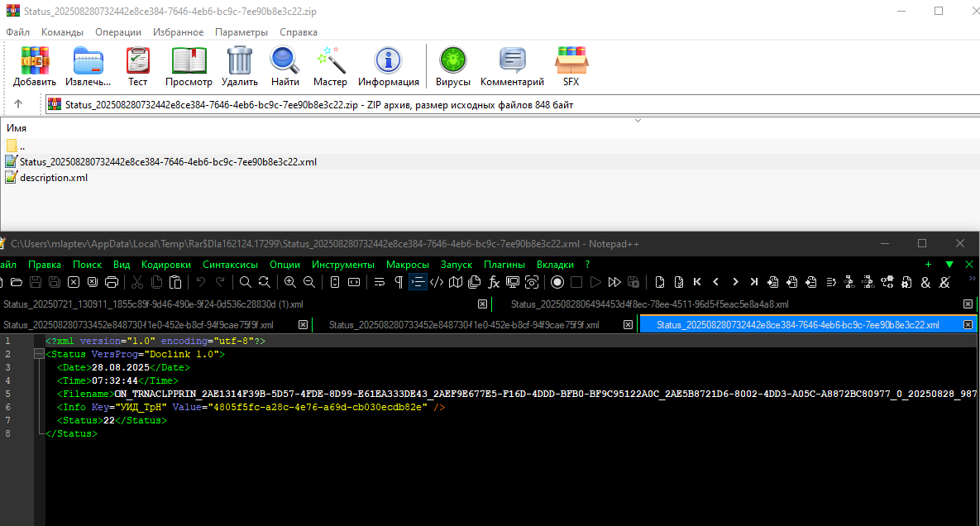Launch the Мастер wizard in WinRAR
The height and width of the screenshot is (526, 980).
330,67
